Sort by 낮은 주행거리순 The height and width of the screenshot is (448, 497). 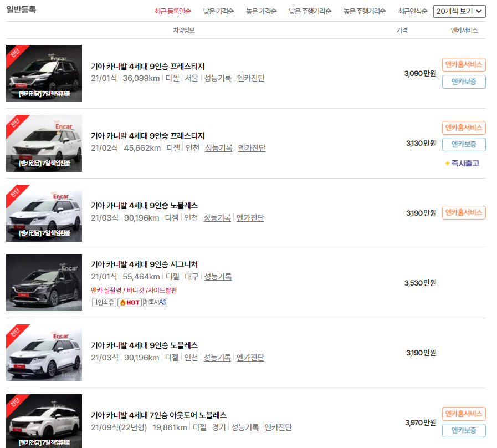pyautogui.click(x=310, y=12)
